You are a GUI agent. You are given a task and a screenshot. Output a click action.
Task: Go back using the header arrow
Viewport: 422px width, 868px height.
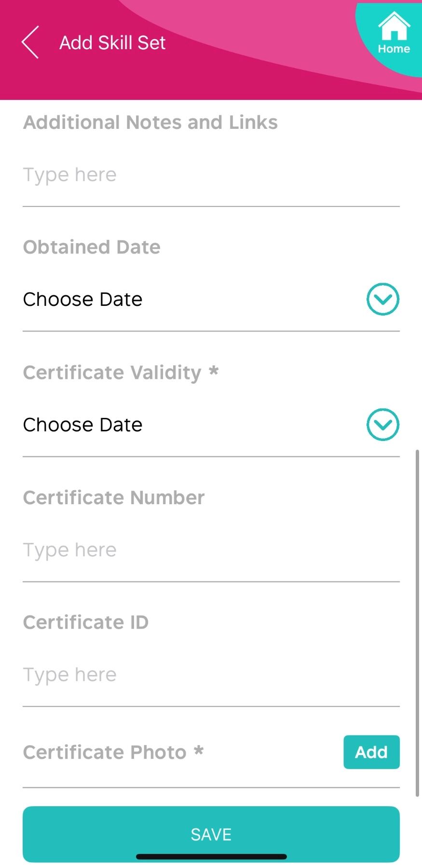(x=30, y=42)
